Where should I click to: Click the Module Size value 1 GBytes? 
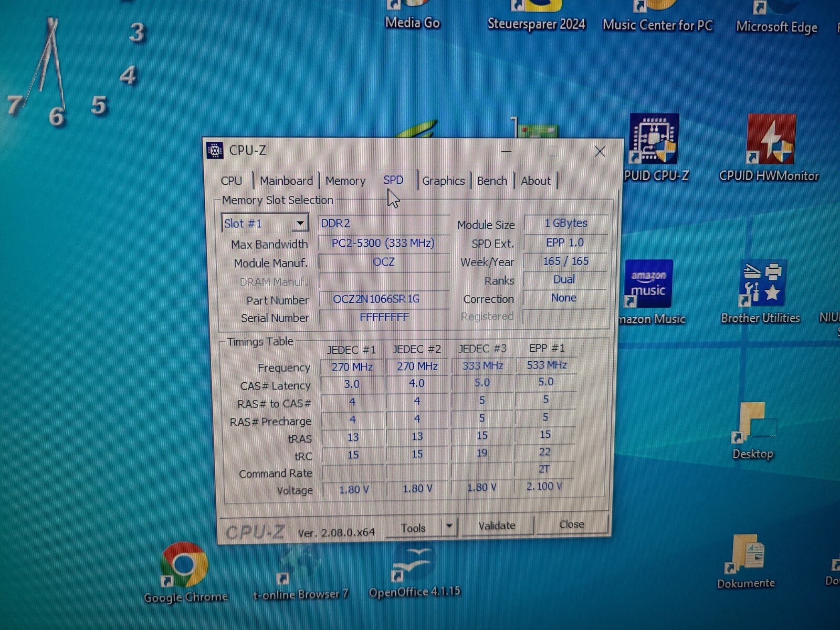[566, 223]
